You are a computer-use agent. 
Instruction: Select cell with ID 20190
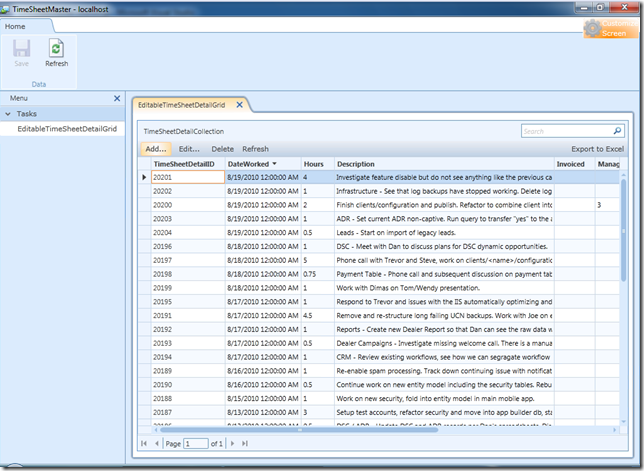point(188,385)
